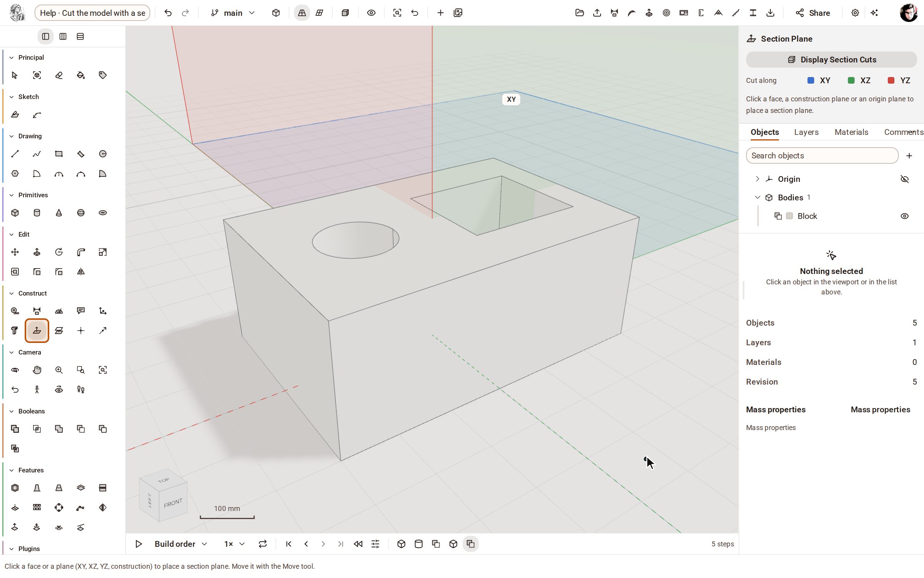Add new object with plus button

pyautogui.click(x=909, y=156)
